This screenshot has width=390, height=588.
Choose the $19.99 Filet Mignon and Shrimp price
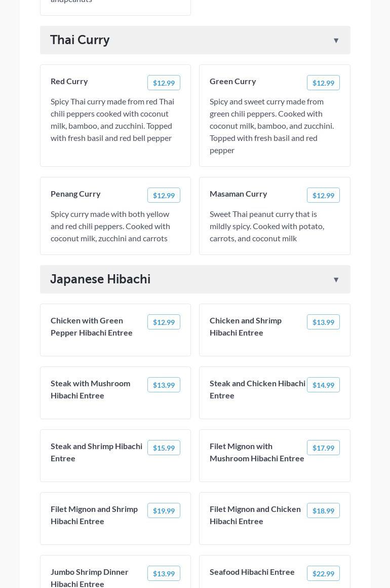[164, 511]
